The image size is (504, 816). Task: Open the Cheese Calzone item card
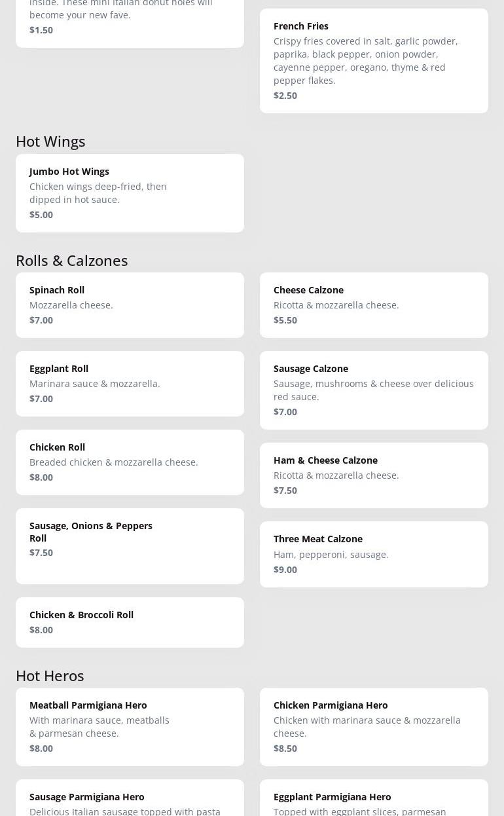[x=374, y=305]
